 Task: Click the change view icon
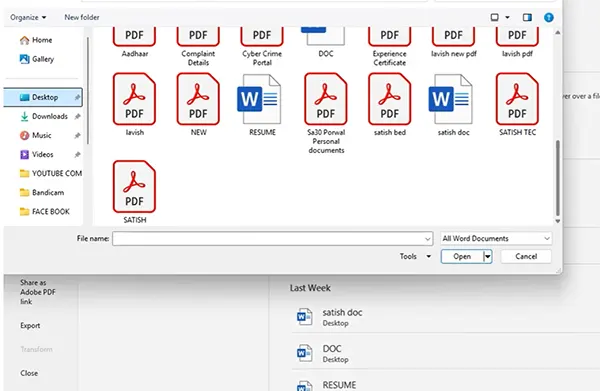pos(494,17)
